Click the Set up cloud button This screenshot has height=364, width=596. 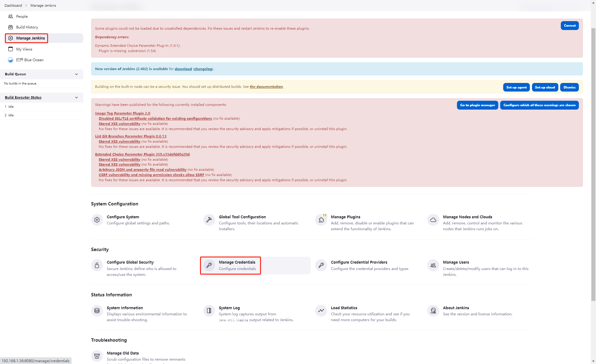pos(545,87)
